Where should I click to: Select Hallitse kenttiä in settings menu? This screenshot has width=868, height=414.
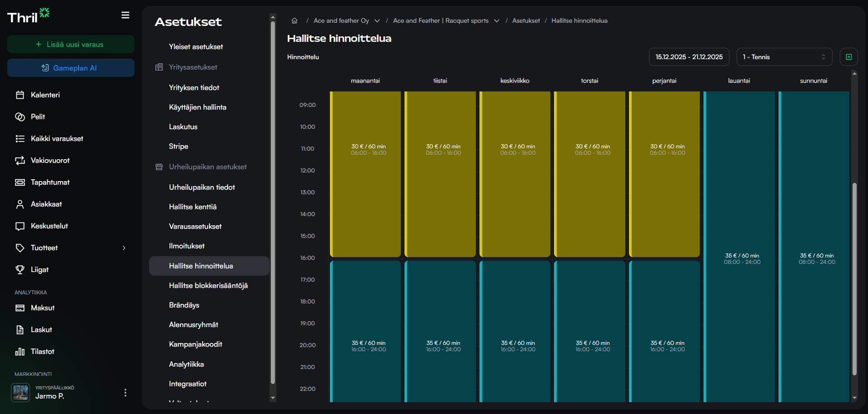tap(193, 207)
